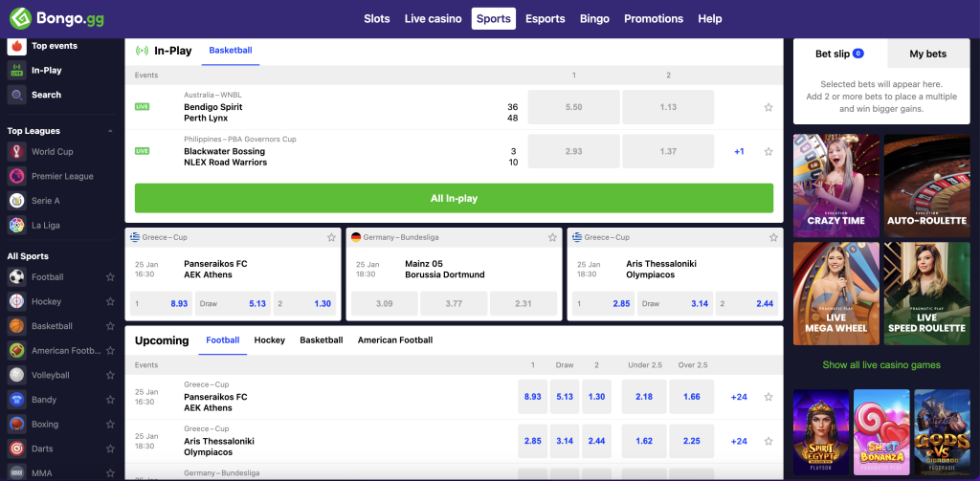
Task: Open Sweet Bonanza slot thumbnail
Action: pos(881,432)
